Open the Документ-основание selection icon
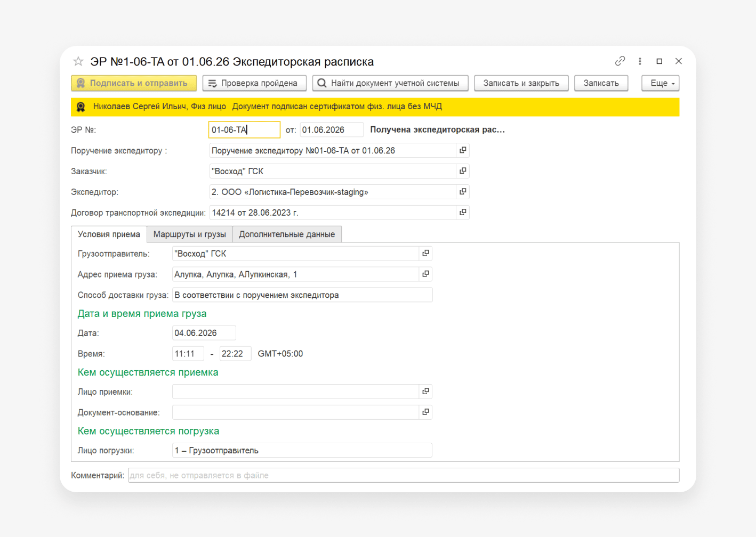 (425, 412)
